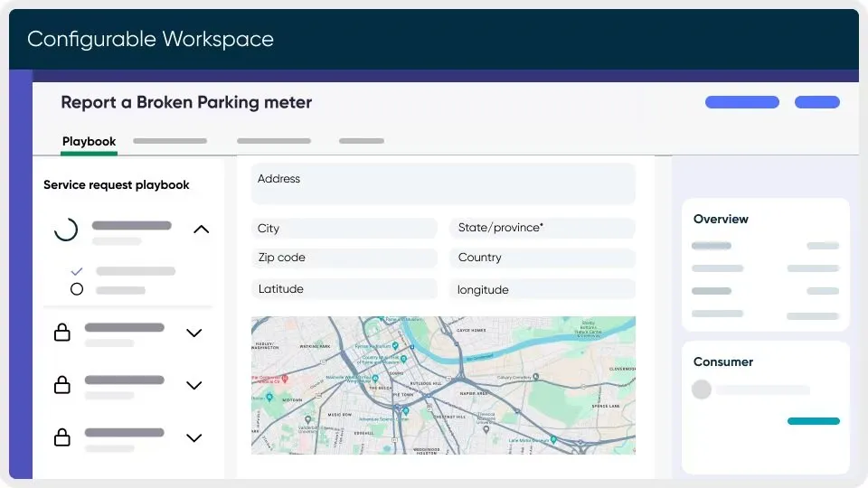This screenshot has width=868, height=488.
Task: Collapse the in-progress playbook stage chevron
Action: (x=202, y=229)
